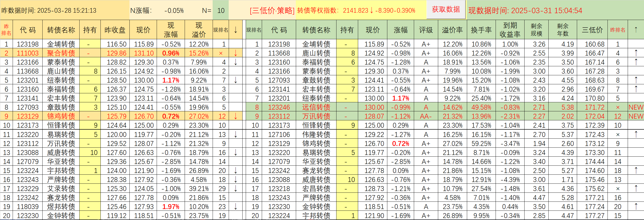Select 剩余年数 value 1.71
The height and width of the screenshot is (220, 644).
tap(568, 180)
